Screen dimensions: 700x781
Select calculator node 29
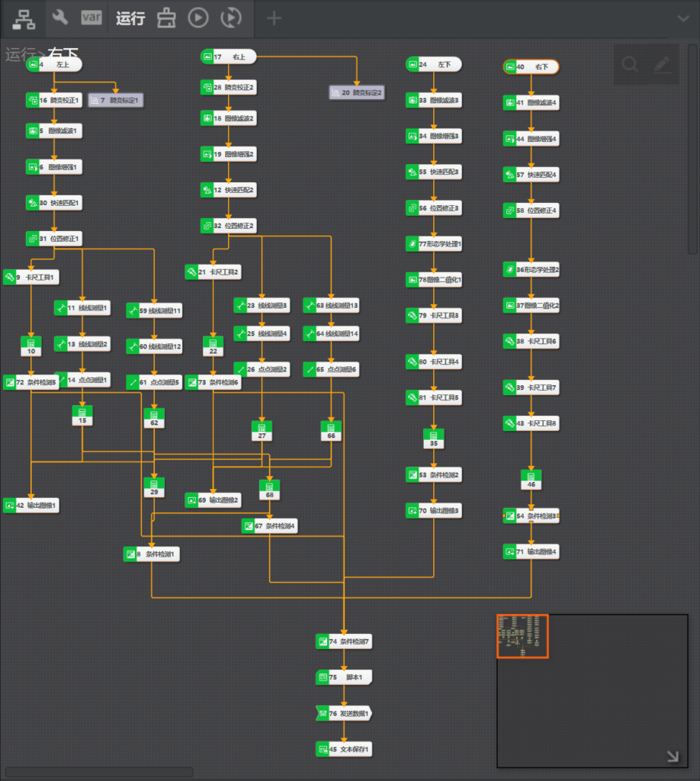(x=154, y=487)
